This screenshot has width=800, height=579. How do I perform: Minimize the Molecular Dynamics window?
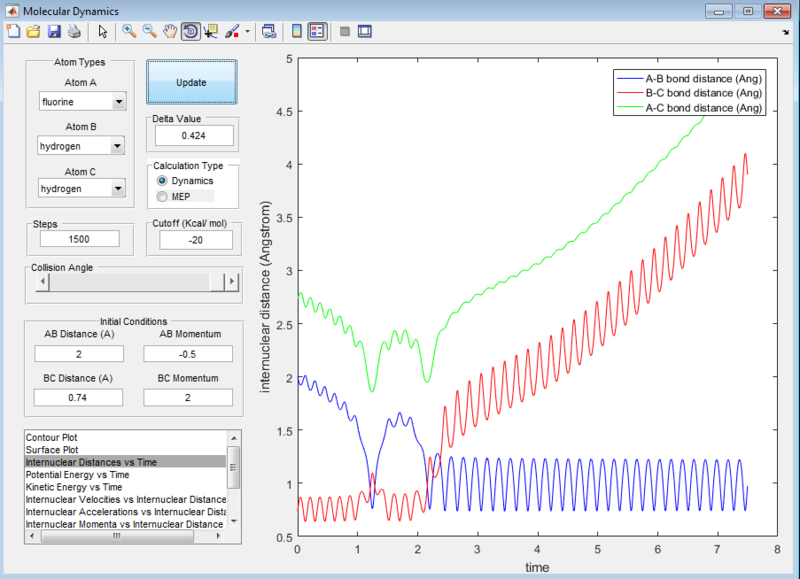click(x=719, y=11)
